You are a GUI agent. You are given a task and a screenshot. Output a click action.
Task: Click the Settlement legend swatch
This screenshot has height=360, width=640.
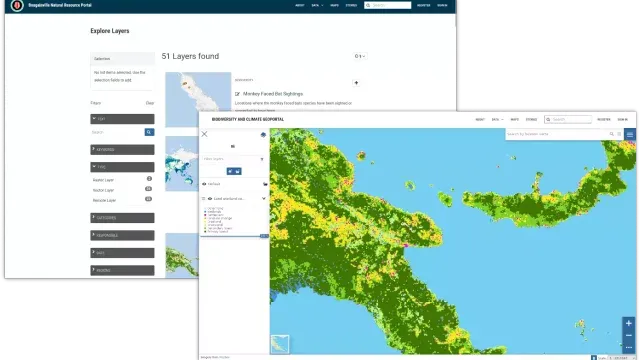click(x=205, y=215)
